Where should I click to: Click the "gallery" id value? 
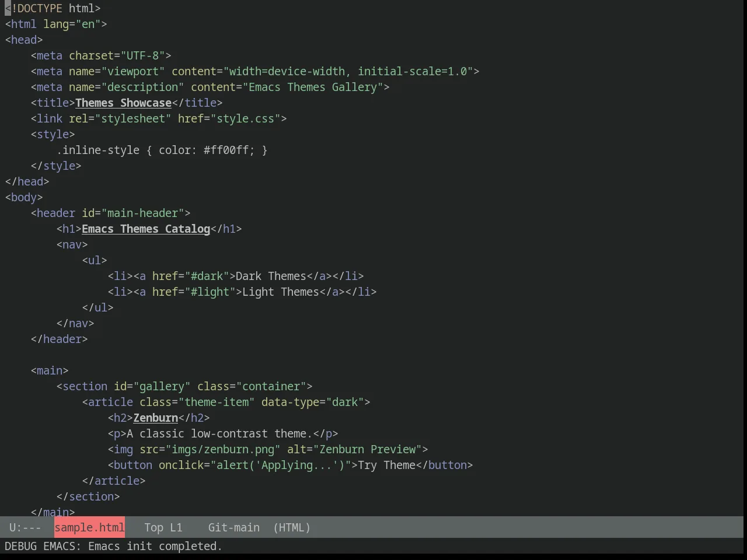point(162,386)
